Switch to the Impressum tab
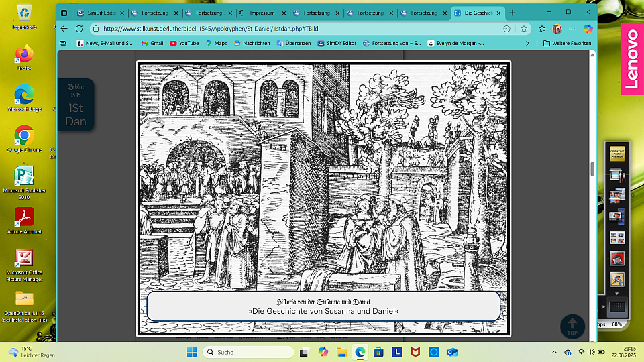 tap(262, 13)
